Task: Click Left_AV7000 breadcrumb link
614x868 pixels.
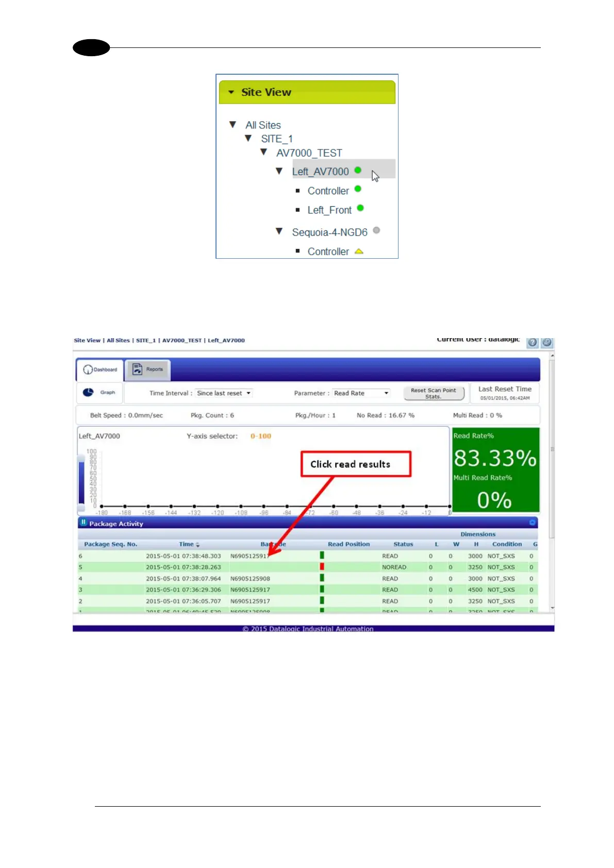Action: coord(226,341)
